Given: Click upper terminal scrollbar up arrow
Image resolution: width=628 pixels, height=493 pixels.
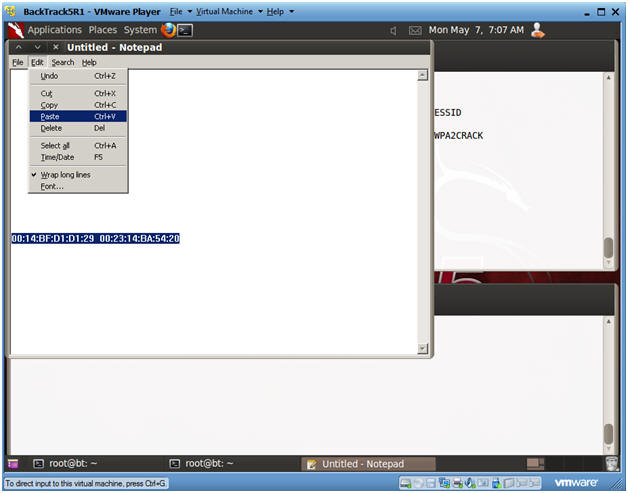Looking at the screenshot, I should pos(608,78).
